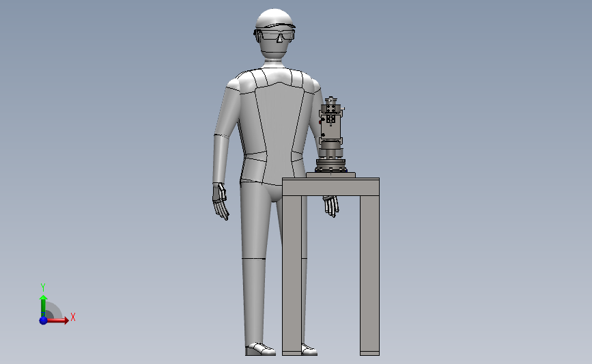Click the blue Z axis ball on triad
Image resolution: width=592 pixels, height=364 pixels.
(x=44, y=320)
